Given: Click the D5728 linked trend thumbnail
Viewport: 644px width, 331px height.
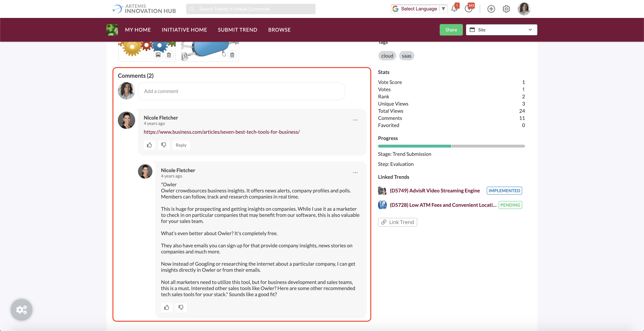Looking at the screenshot, I should point(382,205).
